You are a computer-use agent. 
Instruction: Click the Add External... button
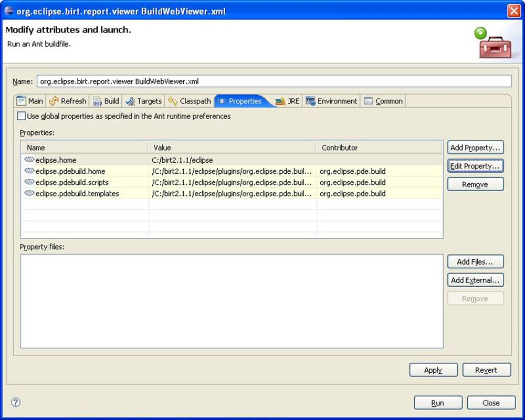[476, 280]
